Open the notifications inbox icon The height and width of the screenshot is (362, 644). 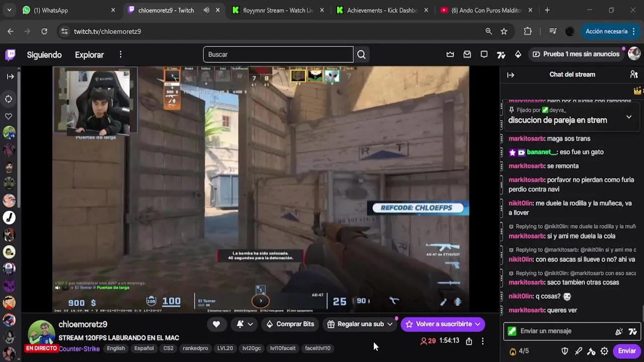[x=467, y=54]
